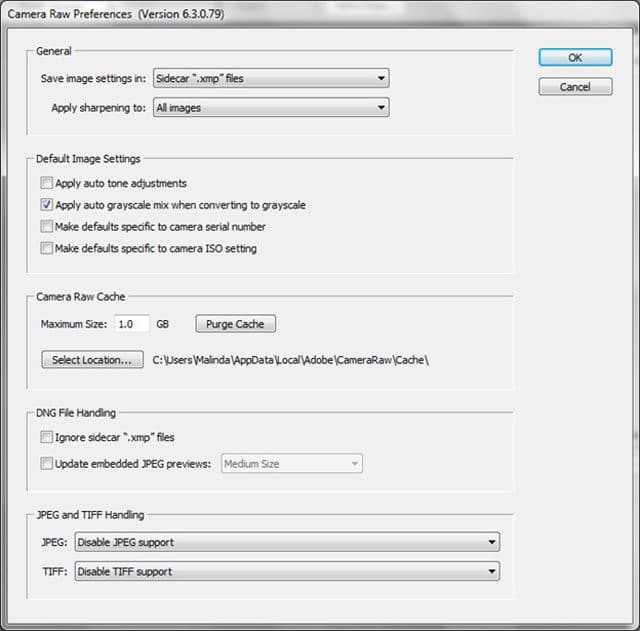
Task: Click the Select Location button
Action: (92, 360)
